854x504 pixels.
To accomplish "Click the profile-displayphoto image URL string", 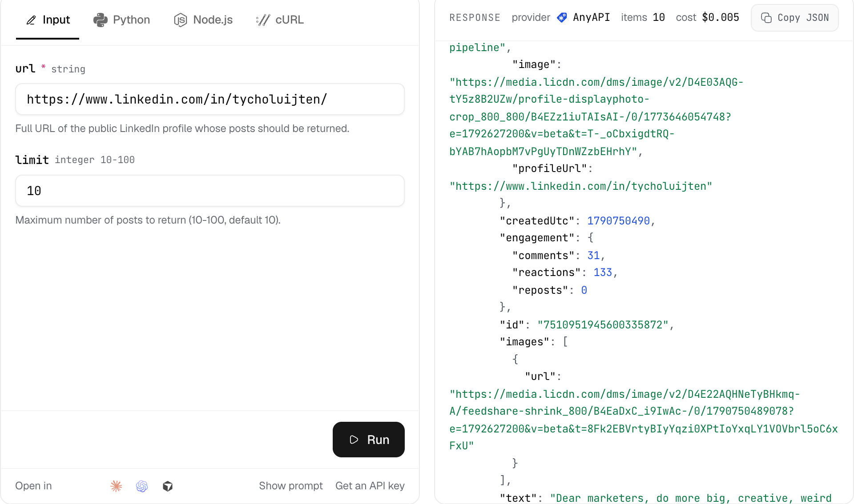I will click(x=596, y=117).
